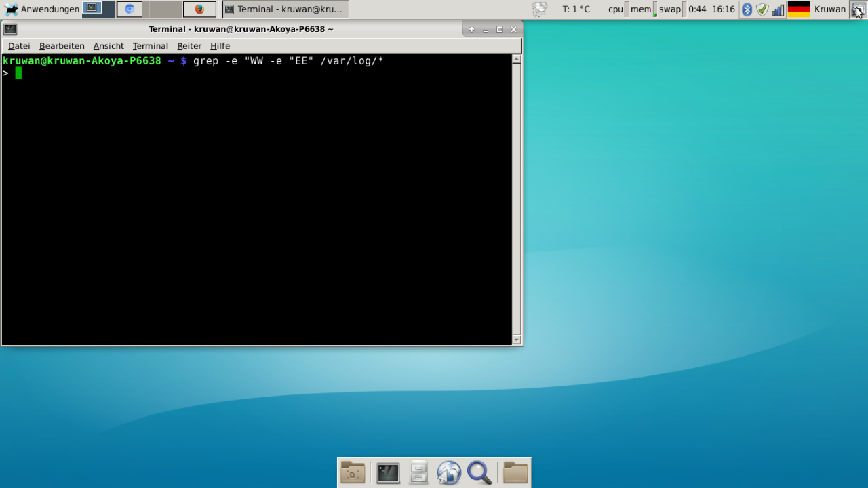The width and height of the screenshot is (868, 488).
Task: Click the temperature reading T: 1 °C
Action: pyautogui.click(x=576, y=9)
